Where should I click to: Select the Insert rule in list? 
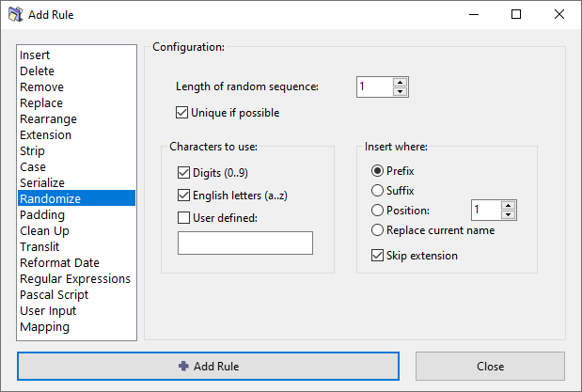pyautogui.click(x=36, y=55)
